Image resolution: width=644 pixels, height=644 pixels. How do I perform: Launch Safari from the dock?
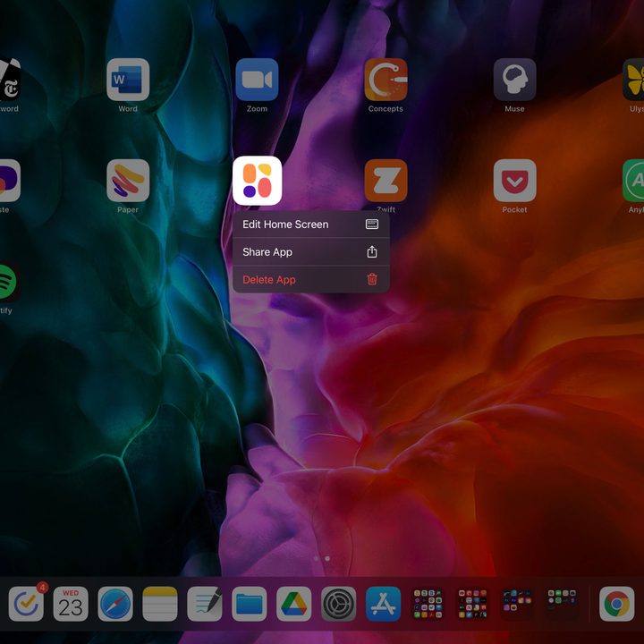(115, 604)
